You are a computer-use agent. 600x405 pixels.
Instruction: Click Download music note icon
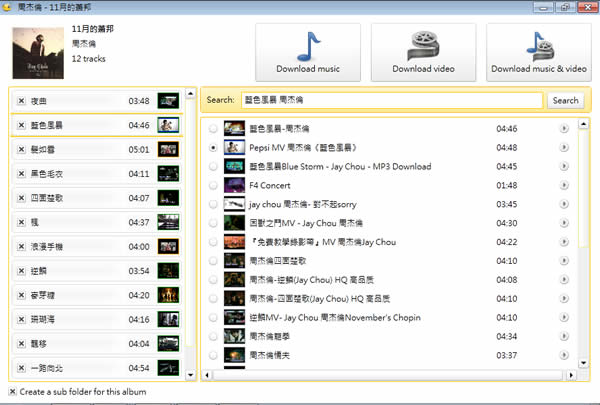point(308,47)
